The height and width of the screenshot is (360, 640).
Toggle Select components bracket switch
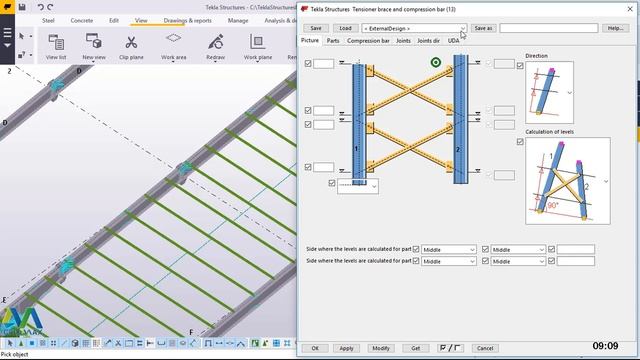(208, 343)
